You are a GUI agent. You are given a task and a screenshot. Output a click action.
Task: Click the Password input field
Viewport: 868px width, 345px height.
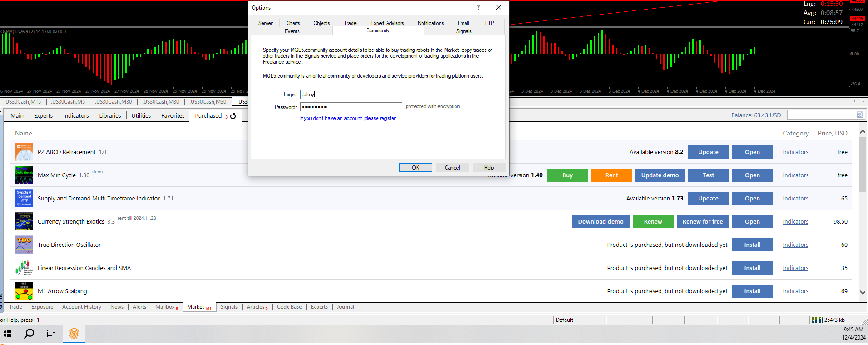351,107
